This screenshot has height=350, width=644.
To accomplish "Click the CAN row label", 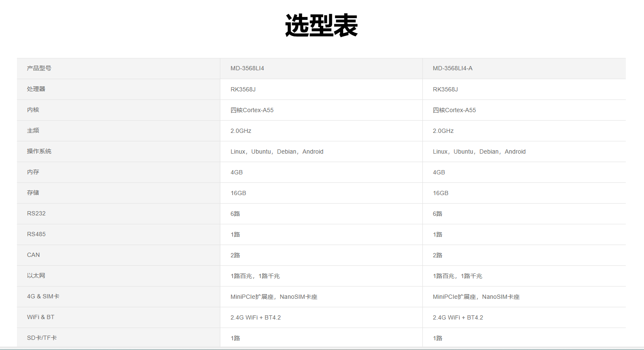I will (x=33, y=255).
